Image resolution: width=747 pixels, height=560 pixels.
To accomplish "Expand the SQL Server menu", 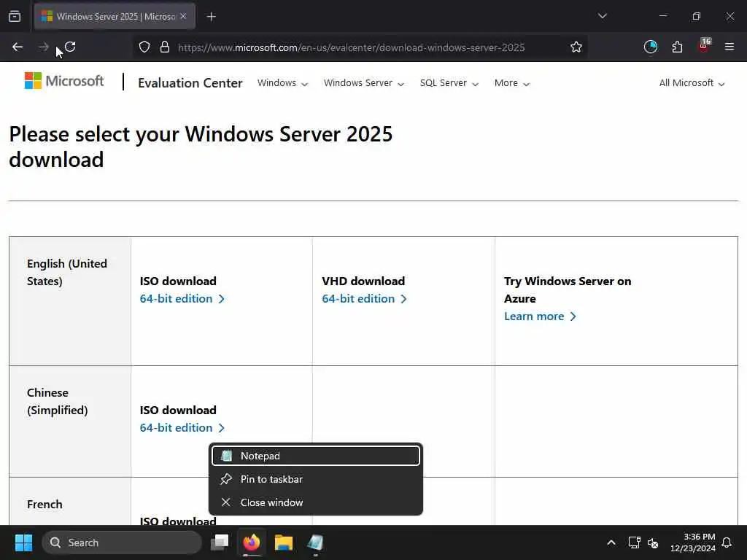I will (x=449, y=83).
